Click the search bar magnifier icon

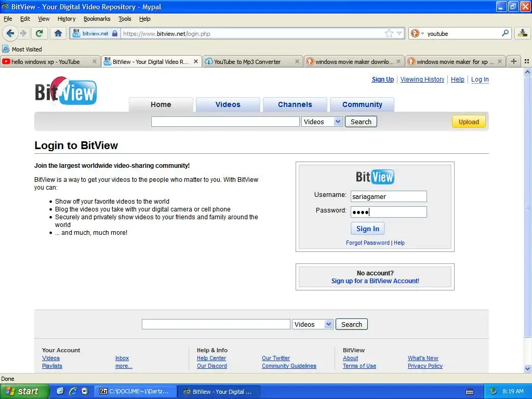pos(505,33)
